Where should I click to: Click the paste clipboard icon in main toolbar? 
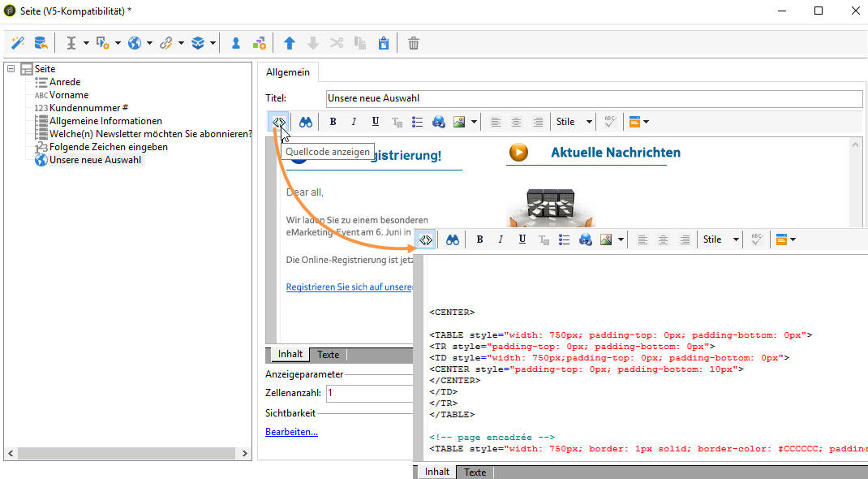click(x=384, y=43)
